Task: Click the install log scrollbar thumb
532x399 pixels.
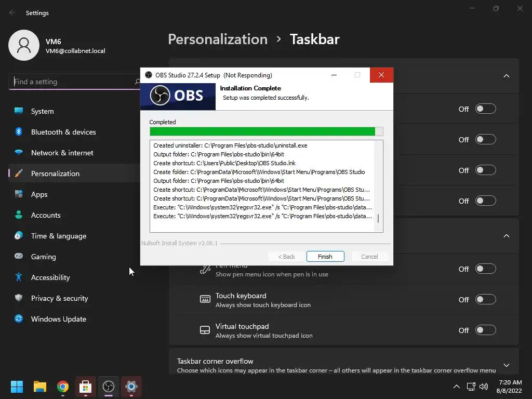Action: [378, 218]
